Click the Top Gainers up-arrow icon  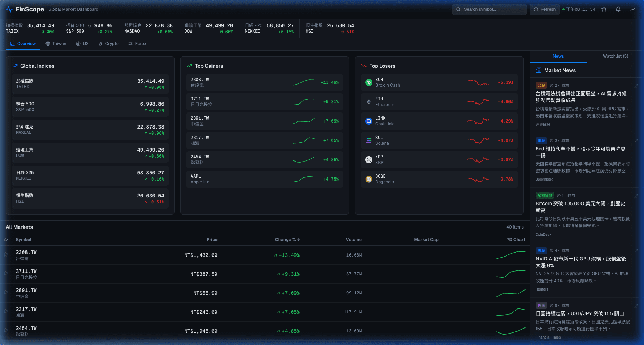189,66
